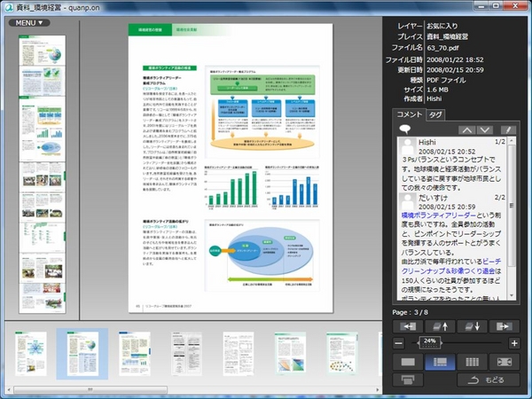Screen dimensions: 532x399
Task: Select the first thumbnail in bottom filmstrip
Action: 30,353
